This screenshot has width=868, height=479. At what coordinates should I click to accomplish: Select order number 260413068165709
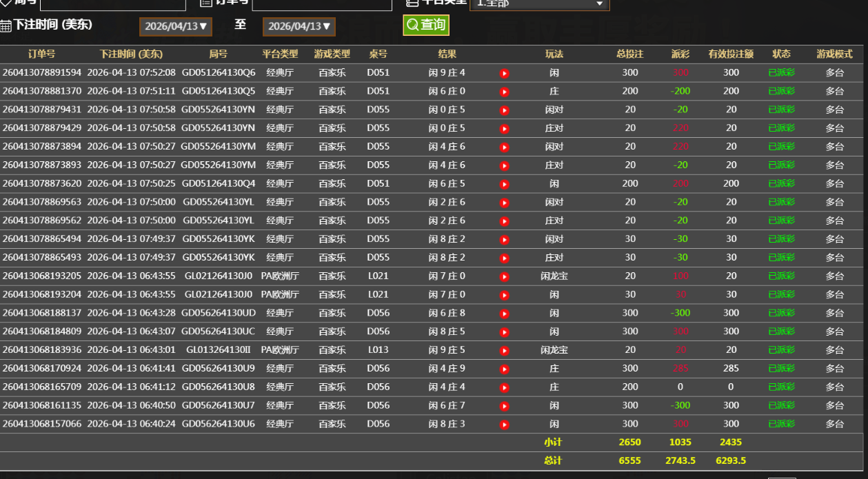[x=41, y=387]
